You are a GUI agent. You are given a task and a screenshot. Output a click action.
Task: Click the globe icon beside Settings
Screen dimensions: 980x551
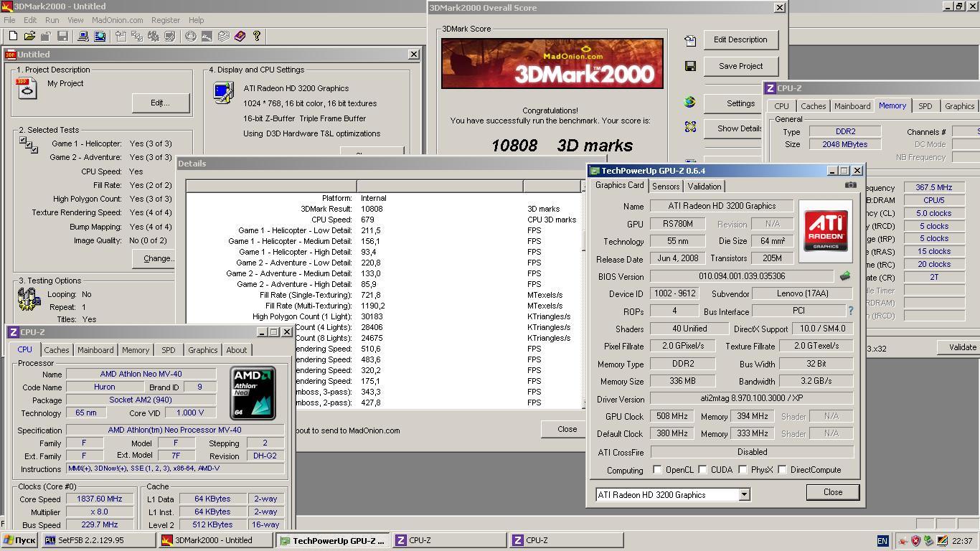[690, 102]
